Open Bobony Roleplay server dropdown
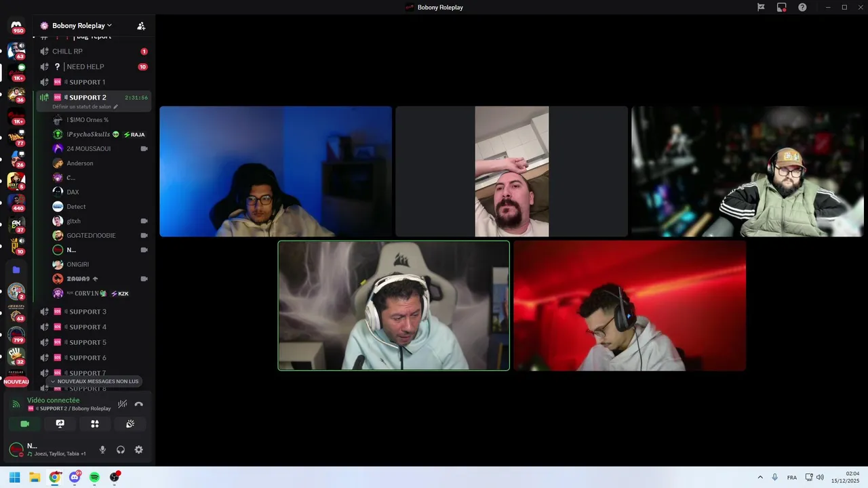 point(81,26)
